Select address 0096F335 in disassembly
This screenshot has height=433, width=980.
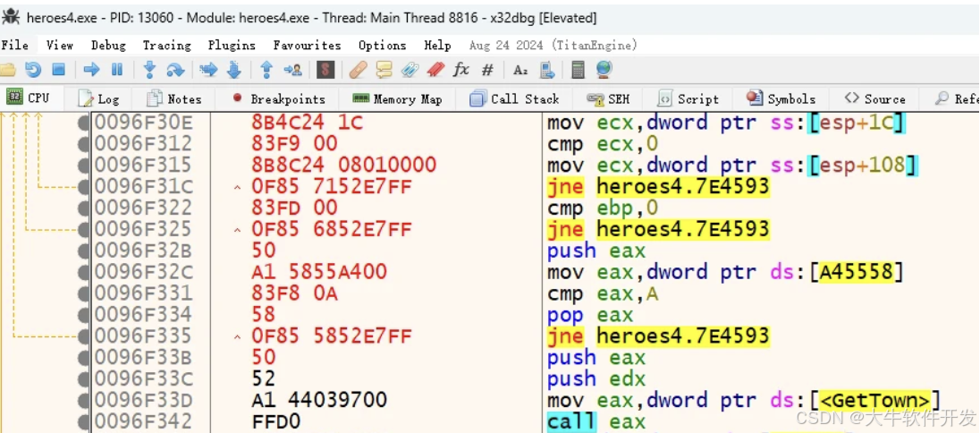pos(144,336)
